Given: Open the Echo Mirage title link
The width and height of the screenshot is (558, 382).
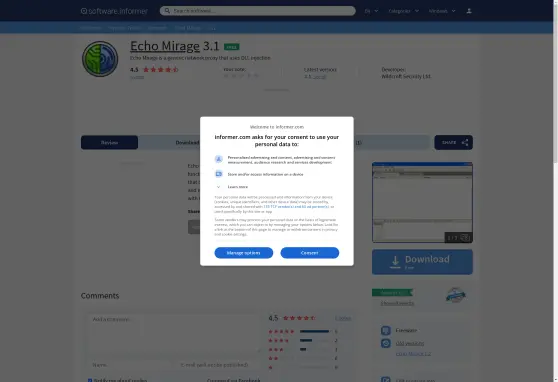Looking at the screenshot, I should click(x=165, y=46).
